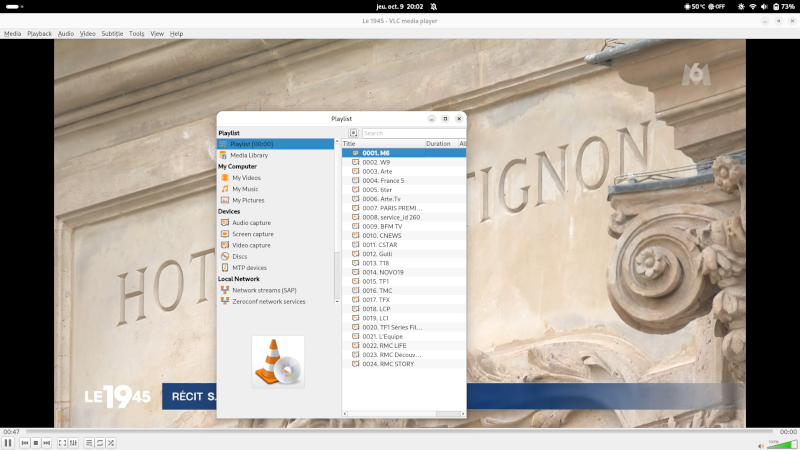Select channel 0012. Gulli
The height and width of the screenshot is (450, 800).
coord(404,254)
